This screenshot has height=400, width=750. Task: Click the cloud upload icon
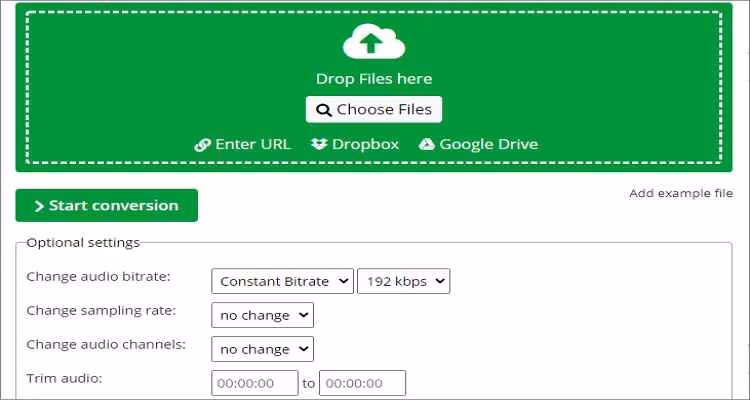tap(374, 42)
